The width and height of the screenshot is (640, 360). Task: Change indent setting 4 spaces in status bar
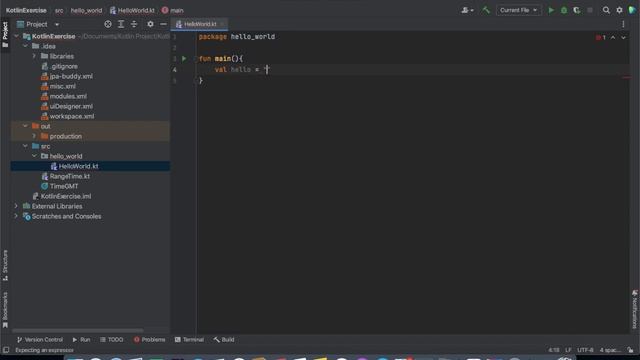tap(610, 350)
